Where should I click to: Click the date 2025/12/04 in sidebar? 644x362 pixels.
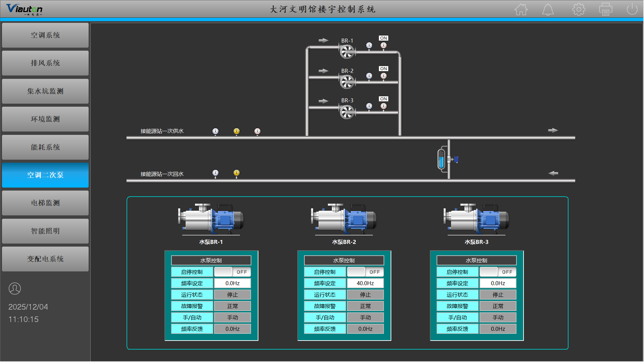tap(28, 307)
